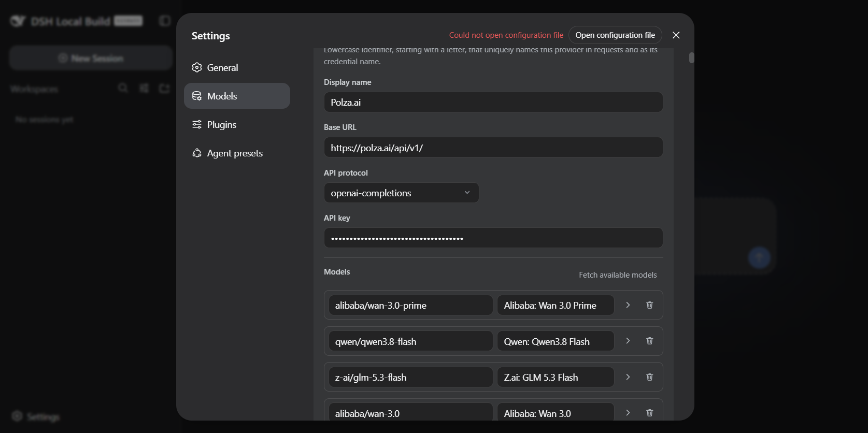Screen dimensions: 868x433
Task: Go to the Plugins settings section
Action: [237, 124]
